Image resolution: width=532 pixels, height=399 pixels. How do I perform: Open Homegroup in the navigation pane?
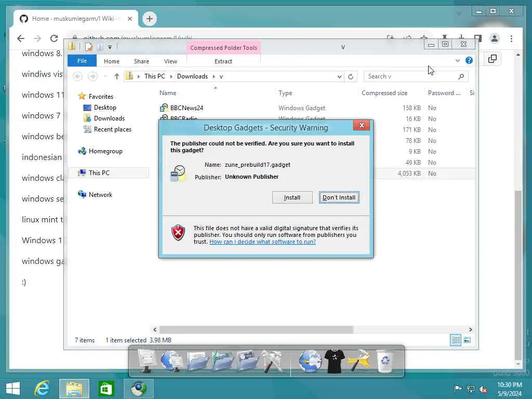point(105,151)
